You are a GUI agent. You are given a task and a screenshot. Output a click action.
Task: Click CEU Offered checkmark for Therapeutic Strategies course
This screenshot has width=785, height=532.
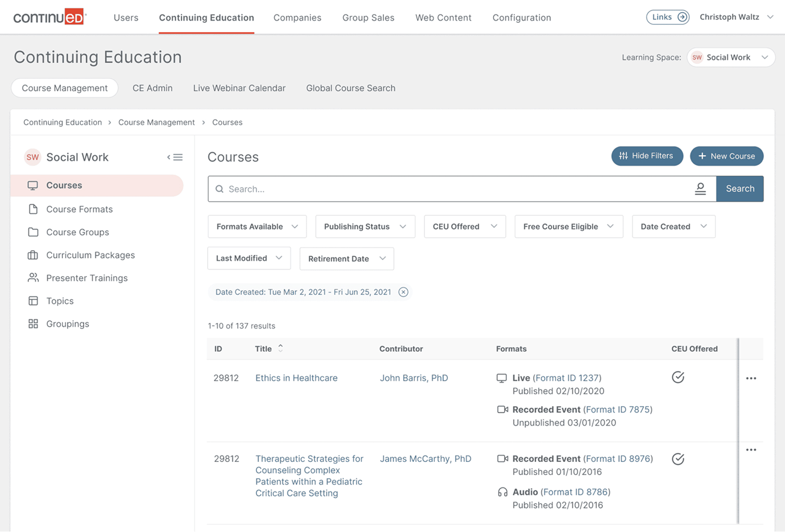(678, 459)
